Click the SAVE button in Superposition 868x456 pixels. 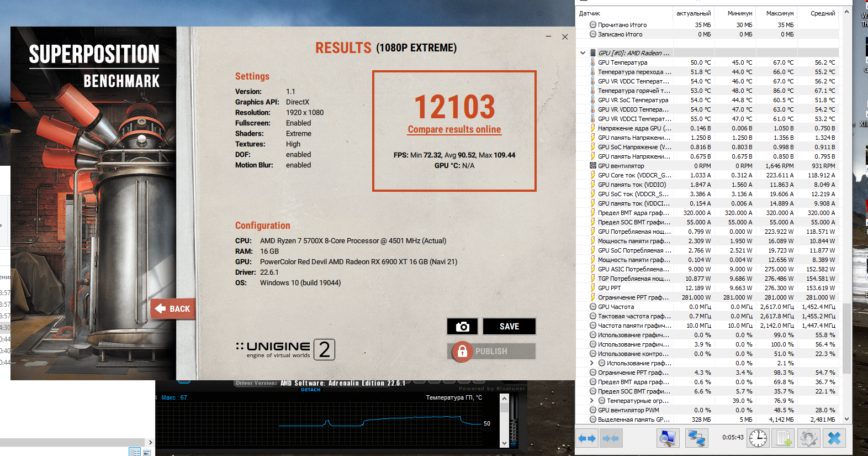(509, 327)
